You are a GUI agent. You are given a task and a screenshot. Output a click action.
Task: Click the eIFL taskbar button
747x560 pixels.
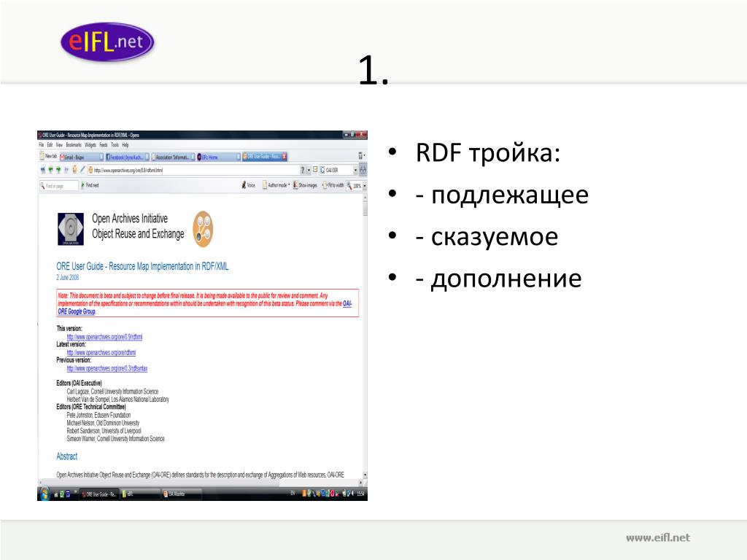(140, 494)
